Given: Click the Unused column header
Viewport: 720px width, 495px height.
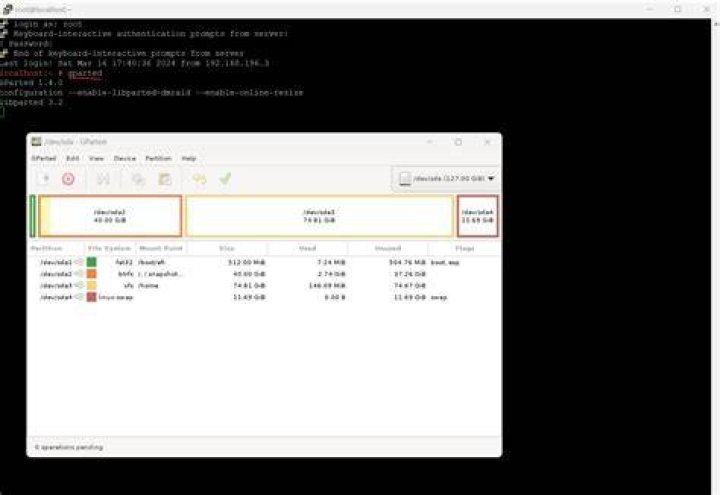Looking at the screenshot, I should [x=388, y=248].
